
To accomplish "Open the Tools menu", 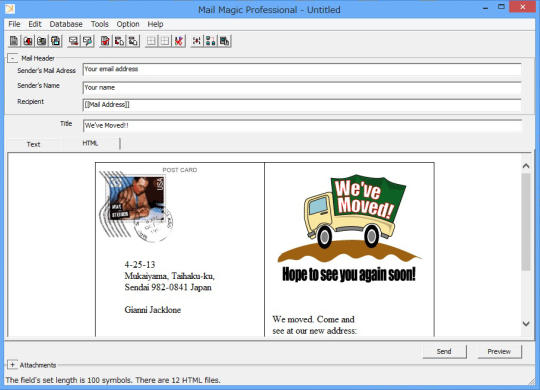I will tap(100, 24).
